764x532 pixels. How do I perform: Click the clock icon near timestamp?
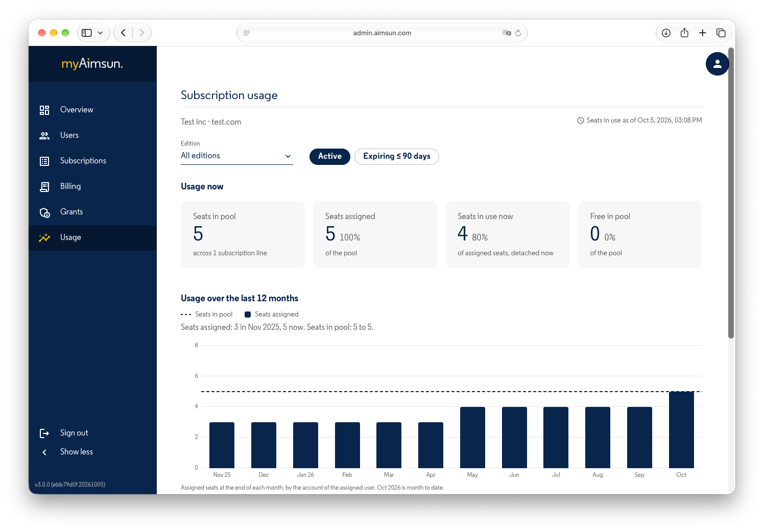(581, 120)
